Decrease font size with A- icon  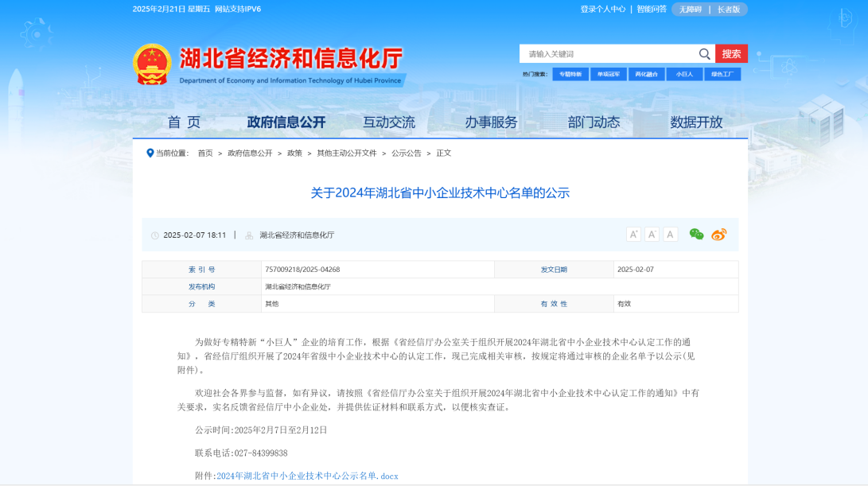652,235
